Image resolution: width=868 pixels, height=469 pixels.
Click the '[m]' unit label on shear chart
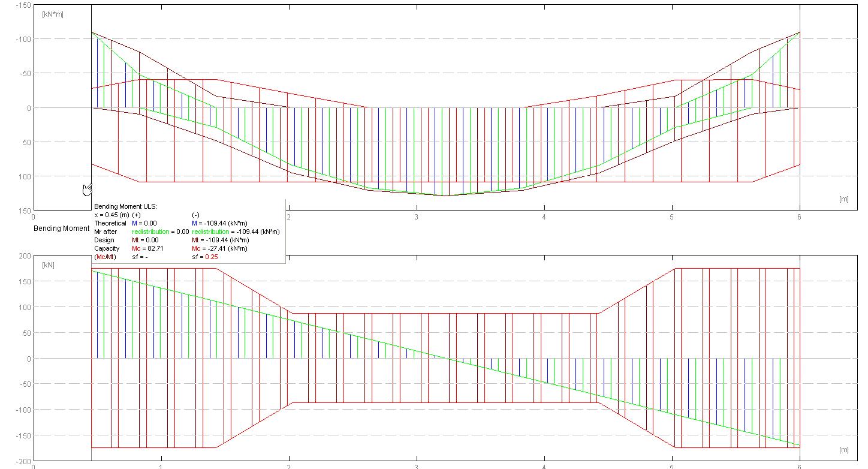844,449
